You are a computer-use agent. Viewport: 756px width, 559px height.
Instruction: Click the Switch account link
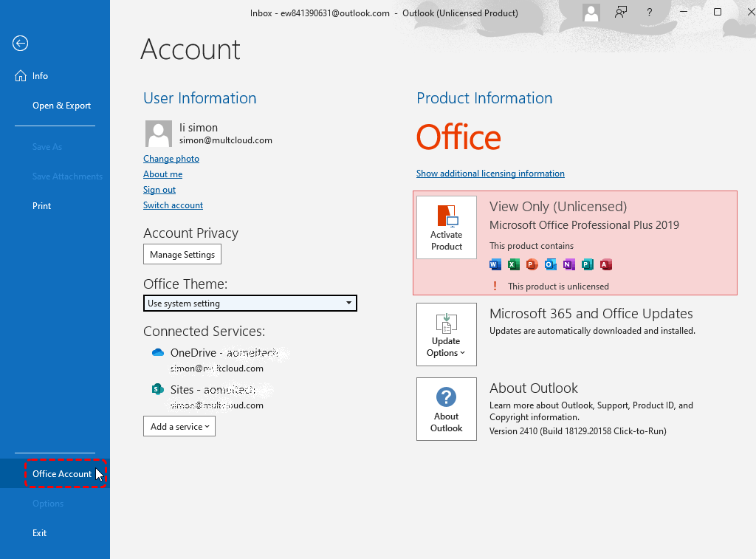click(173, 205)
